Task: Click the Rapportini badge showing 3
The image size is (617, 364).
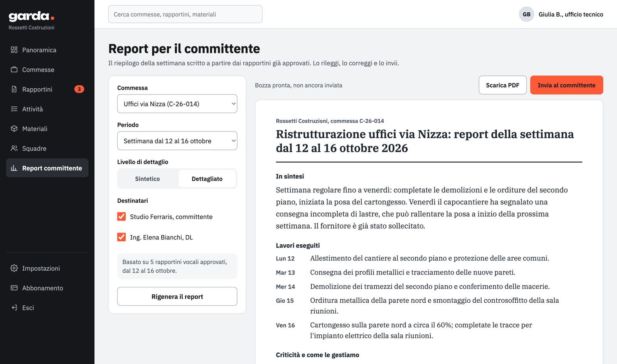Action: 79,89
